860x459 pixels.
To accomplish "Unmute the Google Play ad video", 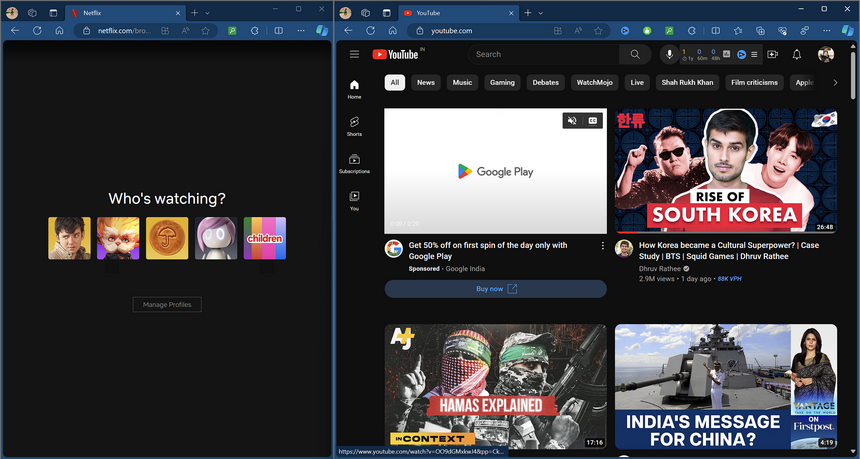I will tap(572, 120).
